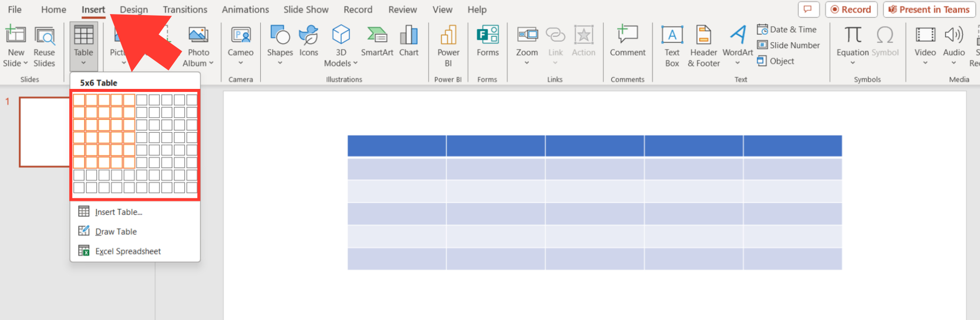Viewport: 980px width, 320px height.
Task: Open the Animations tab
Action: coord(245,10)
